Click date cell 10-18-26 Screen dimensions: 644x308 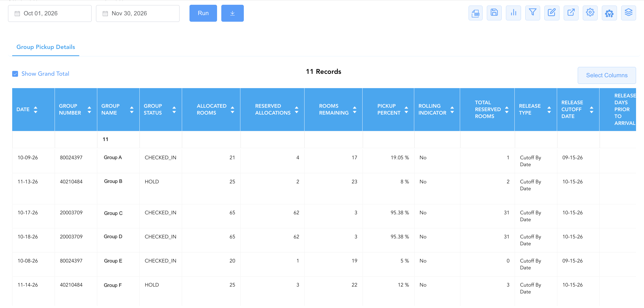pyautogui.click(x=28, y=237)
